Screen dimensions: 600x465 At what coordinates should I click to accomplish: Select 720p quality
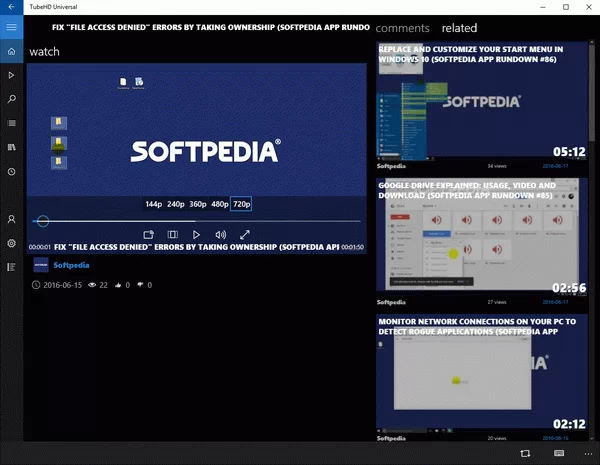coord(241,204)
